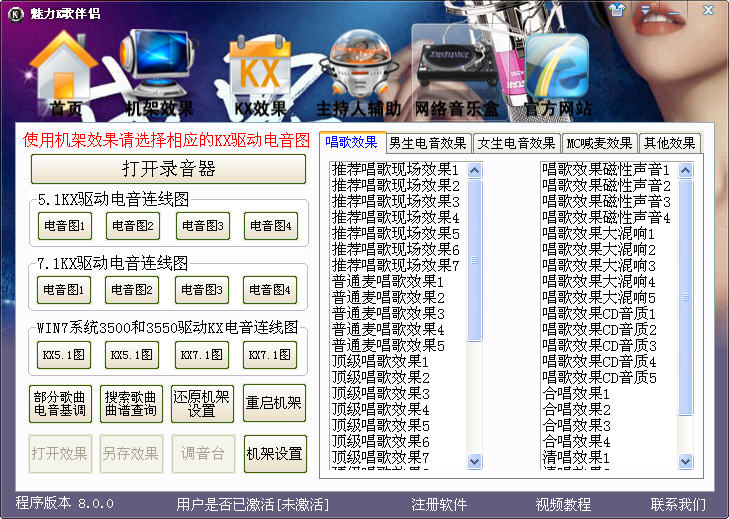
Task: Click the 打开录音器 button
Action: pyautogui.click(x=168, y=169)
